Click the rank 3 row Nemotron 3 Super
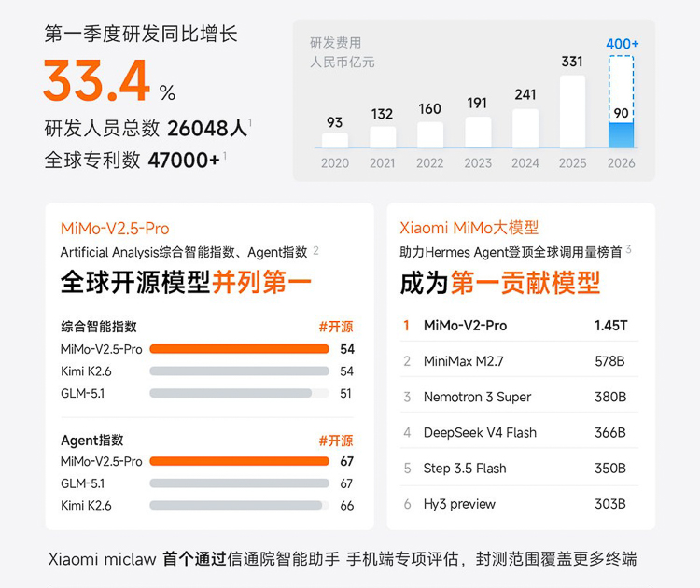The width and height of the screenshot is (700, 588). (519, 397)
